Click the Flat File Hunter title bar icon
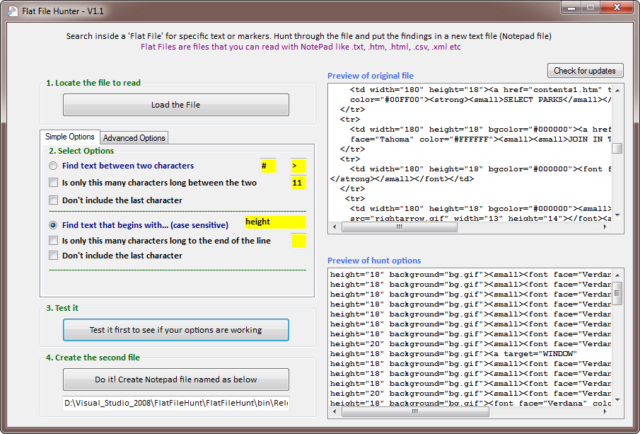This screenshot has height=434, width=640. tap(12, 11)
